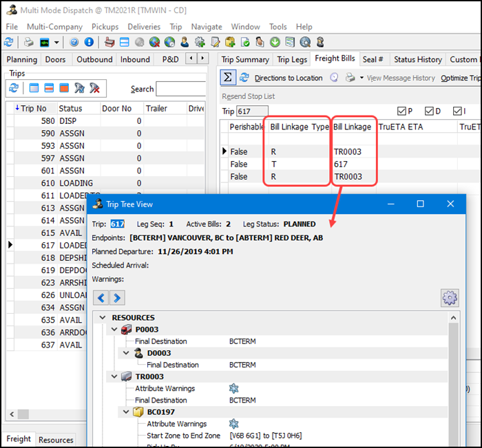Viewport: 482px width, 448px height.
Task: Click the refresh icon in Trips panel
Action: pyautogui.click(x=13, y=88)
